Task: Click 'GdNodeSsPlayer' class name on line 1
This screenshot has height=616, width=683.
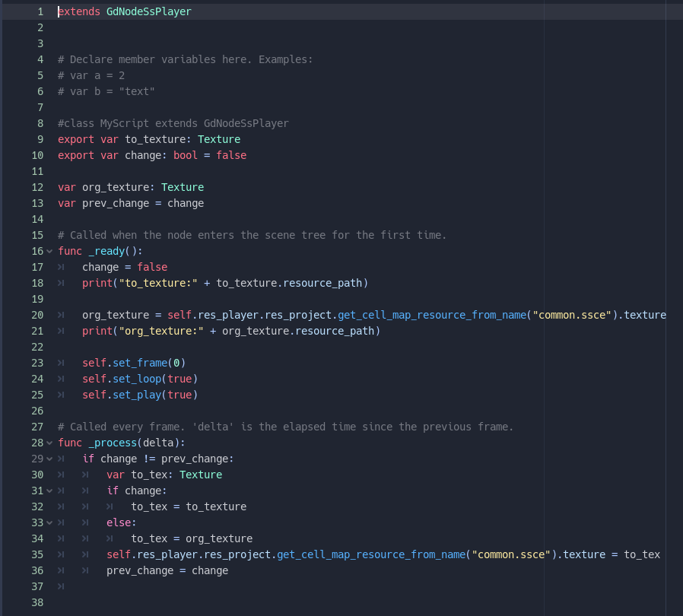Action: [149, 11]
